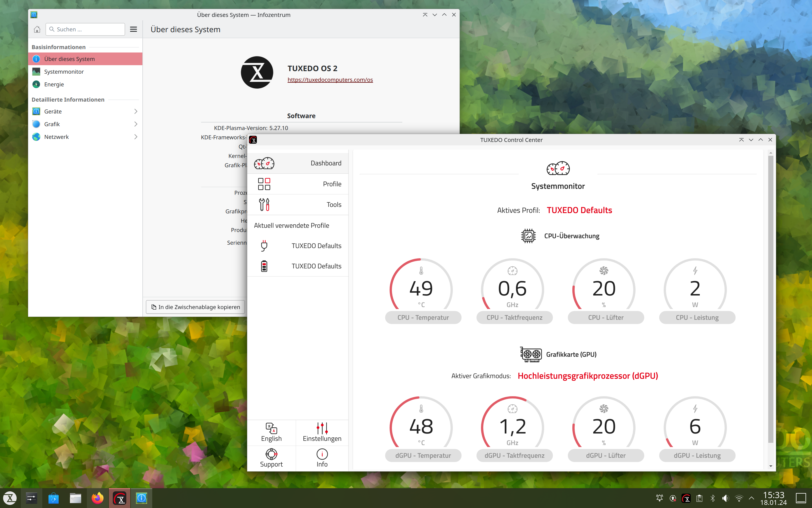
Task: Select battery TUXEDO Defaults profile
Action: [x=298, y=266]
